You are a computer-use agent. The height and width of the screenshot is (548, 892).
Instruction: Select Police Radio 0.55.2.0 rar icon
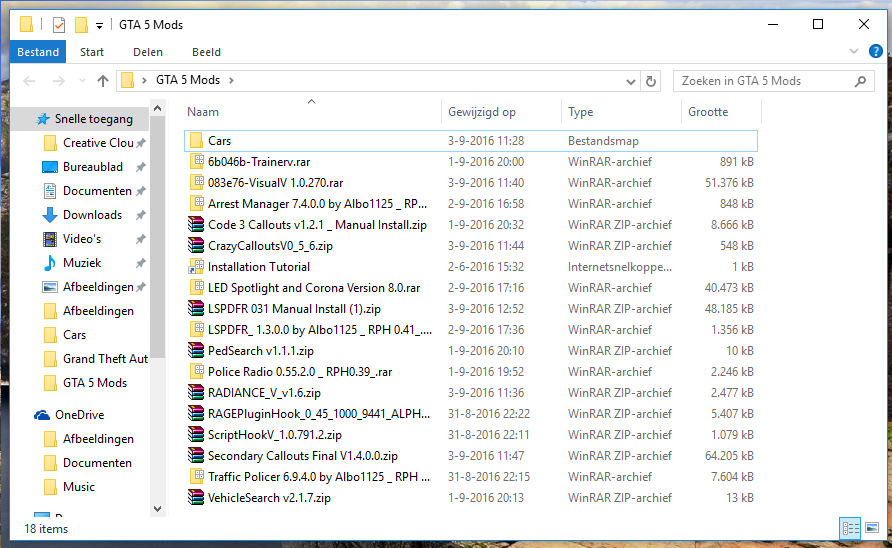coord(196,372)
